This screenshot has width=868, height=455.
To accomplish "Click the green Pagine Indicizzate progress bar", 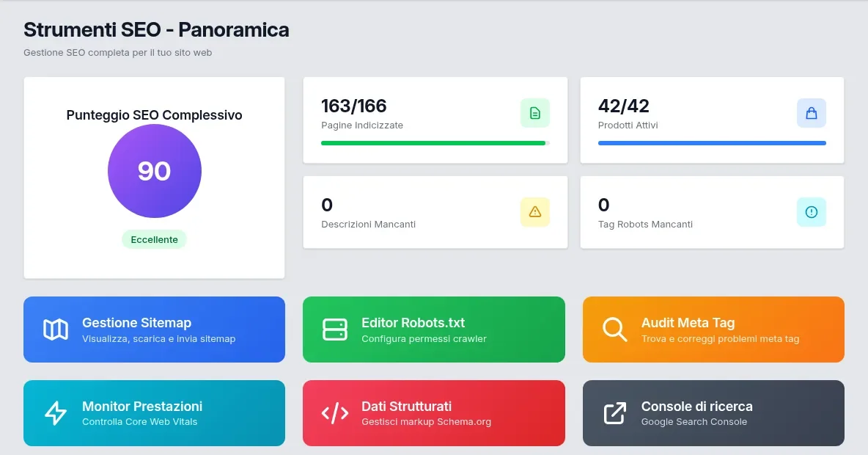I will point(435,143).
